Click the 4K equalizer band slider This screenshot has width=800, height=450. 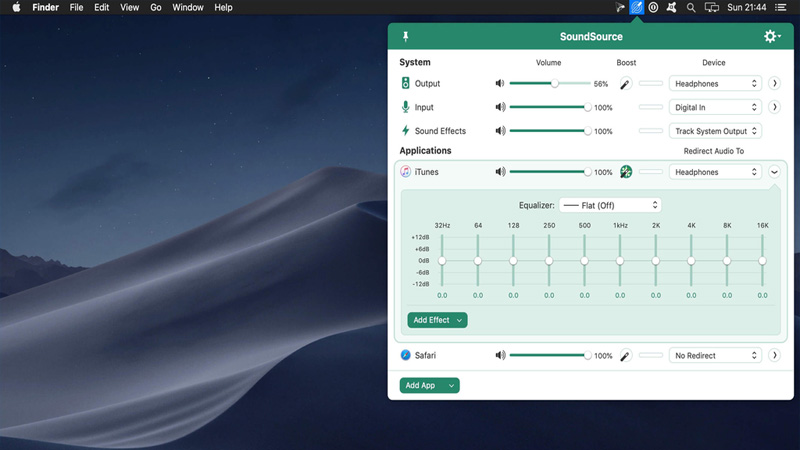691,261
